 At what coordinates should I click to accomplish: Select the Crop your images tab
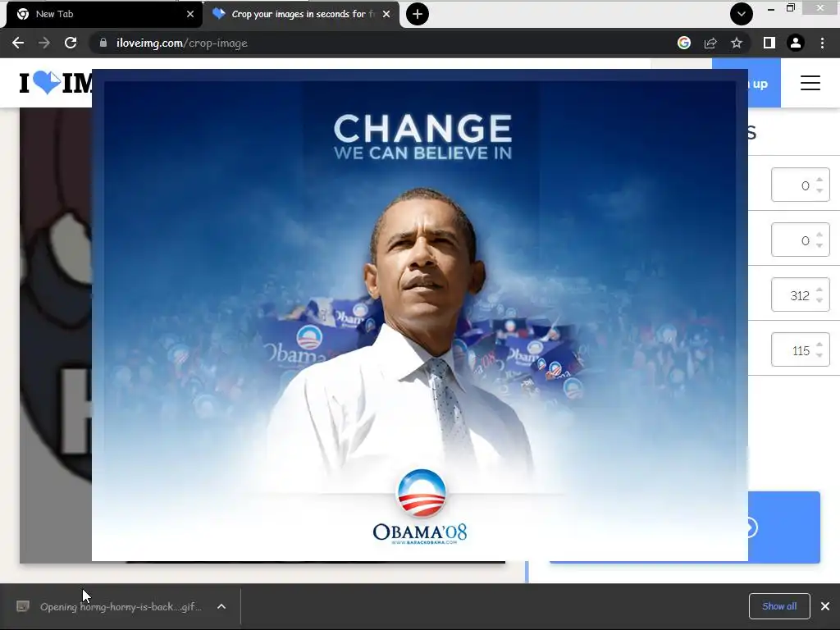click(301, 14)
